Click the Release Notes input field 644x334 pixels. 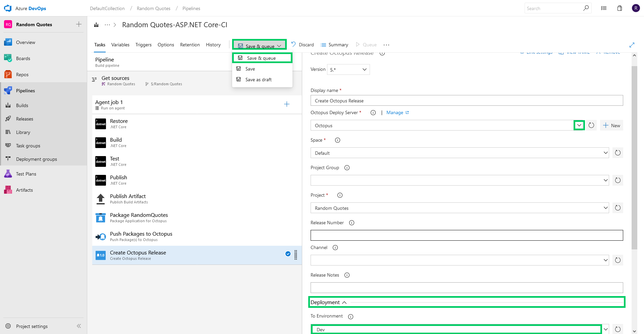coord(467,288)
